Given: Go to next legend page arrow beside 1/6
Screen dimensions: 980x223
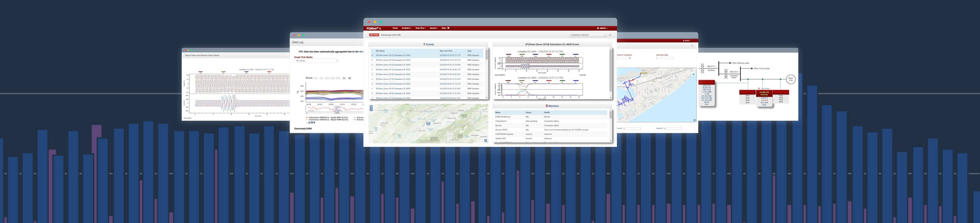Looking at the screenshot, I should pyautogui.click(x=314, y=123).
